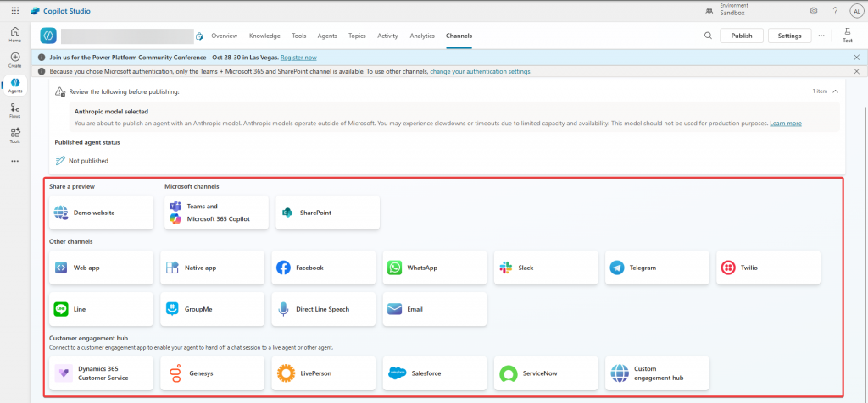This screenshot has height=403, width=868.
Task: Click the Copilot Studio logo
Action: coord(61,11)
